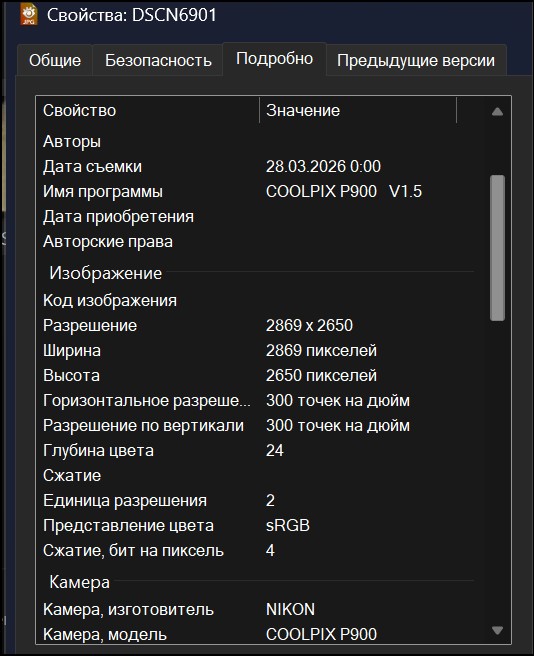Screen dimensions: 534x656
Task: Click the Изображение section header
Action: click(105, 273)
